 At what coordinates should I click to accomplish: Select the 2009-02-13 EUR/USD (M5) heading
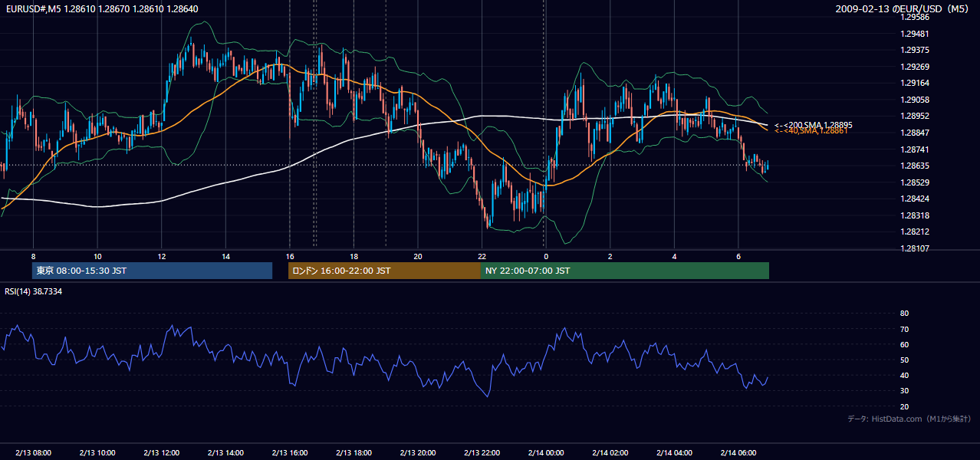903,9
